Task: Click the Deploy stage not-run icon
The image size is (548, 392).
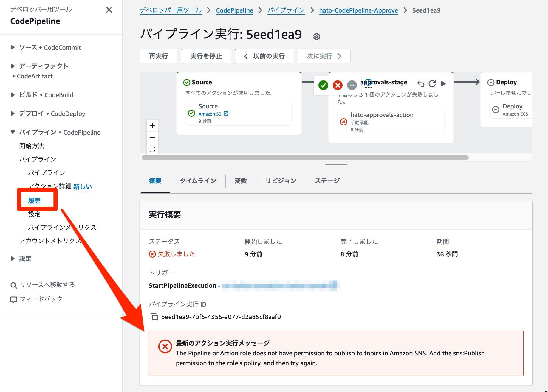Action: pyautogui.click(x=490, y=82)
